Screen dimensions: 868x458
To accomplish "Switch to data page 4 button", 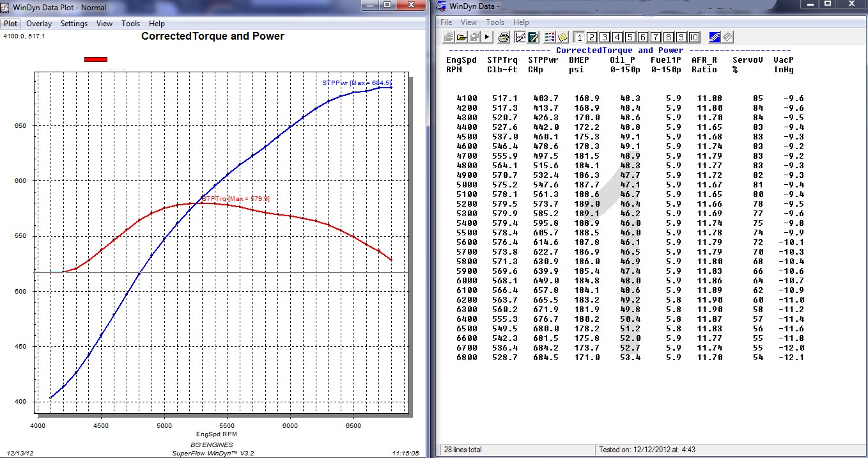I will (x=617, y=36).
